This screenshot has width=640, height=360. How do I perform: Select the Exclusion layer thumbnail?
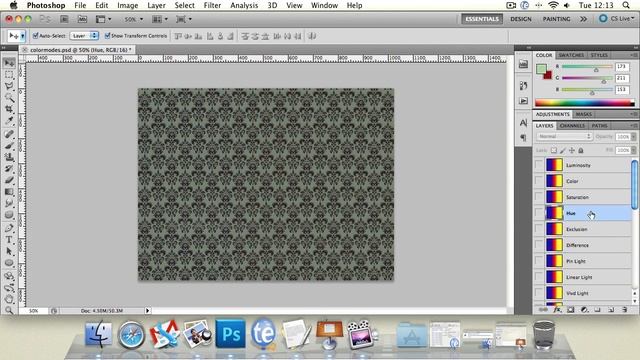554,229
